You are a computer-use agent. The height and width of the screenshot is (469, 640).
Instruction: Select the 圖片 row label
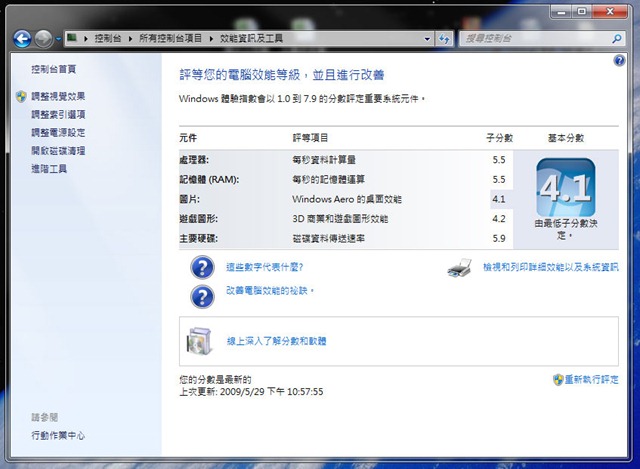[189, 199]
